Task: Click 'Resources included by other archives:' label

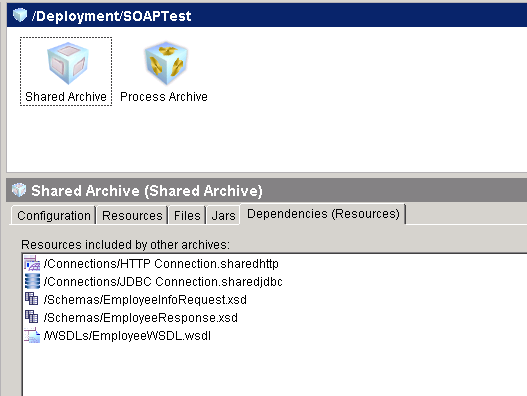Action: click(125, 245)
